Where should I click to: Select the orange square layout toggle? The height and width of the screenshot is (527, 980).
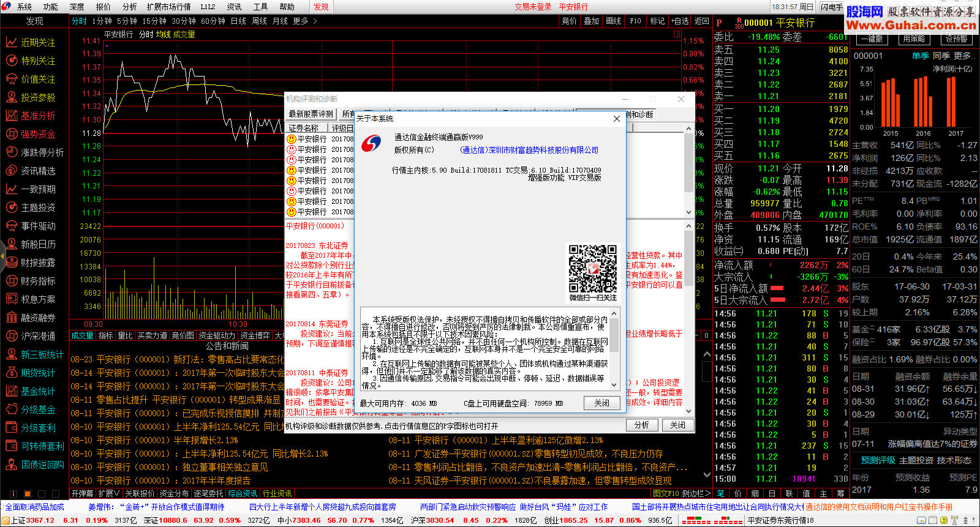tap(27, 493)
